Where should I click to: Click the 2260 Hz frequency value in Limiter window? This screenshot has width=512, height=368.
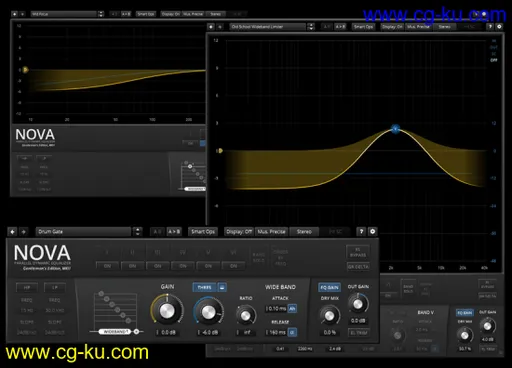coord(305,349)
